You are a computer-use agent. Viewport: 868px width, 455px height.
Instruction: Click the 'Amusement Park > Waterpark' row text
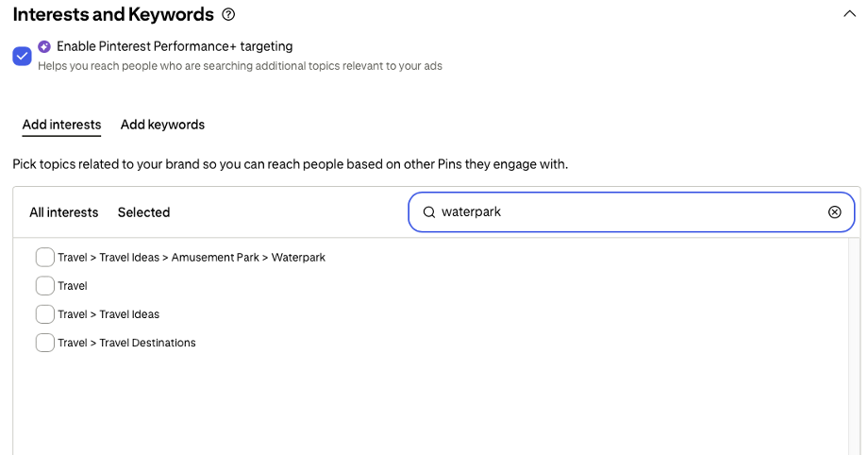[192, 258]
